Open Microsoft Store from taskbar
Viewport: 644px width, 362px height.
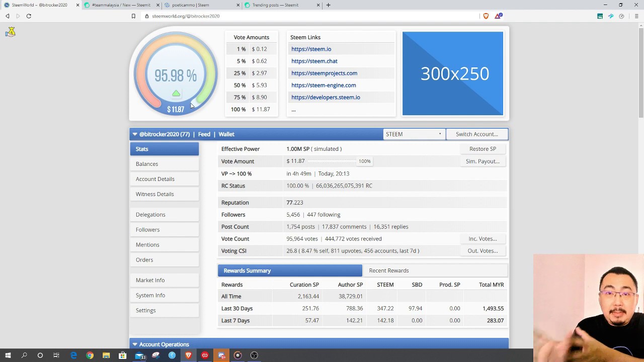(x=122, y=355)
